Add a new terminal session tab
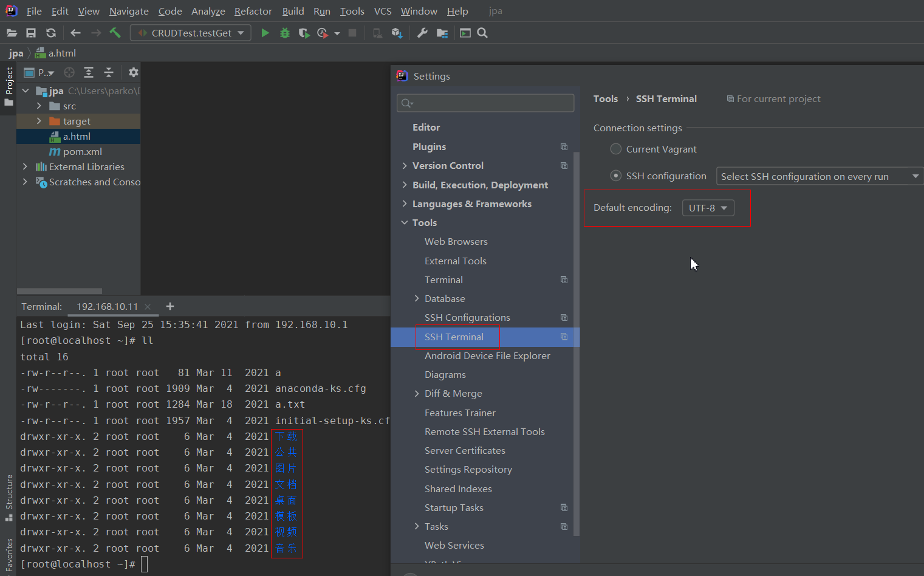 (x=170, y=306)
